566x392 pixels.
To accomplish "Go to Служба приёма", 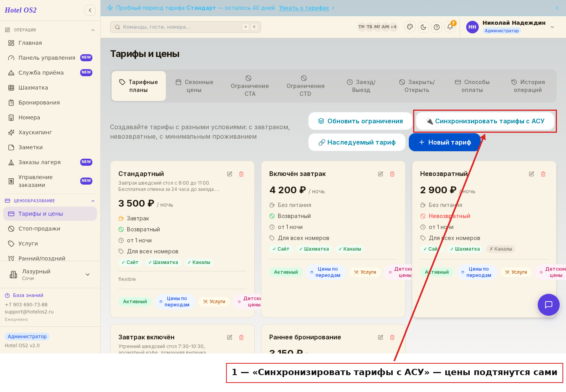I will [50, 73].
